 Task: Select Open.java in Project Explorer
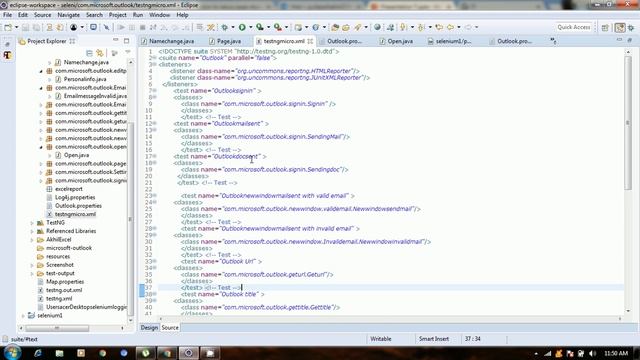click(x=76, y=155)
